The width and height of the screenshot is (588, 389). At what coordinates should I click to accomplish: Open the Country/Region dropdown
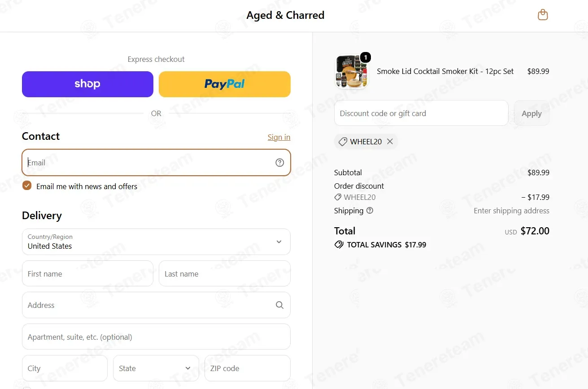[x=156, y=242]
